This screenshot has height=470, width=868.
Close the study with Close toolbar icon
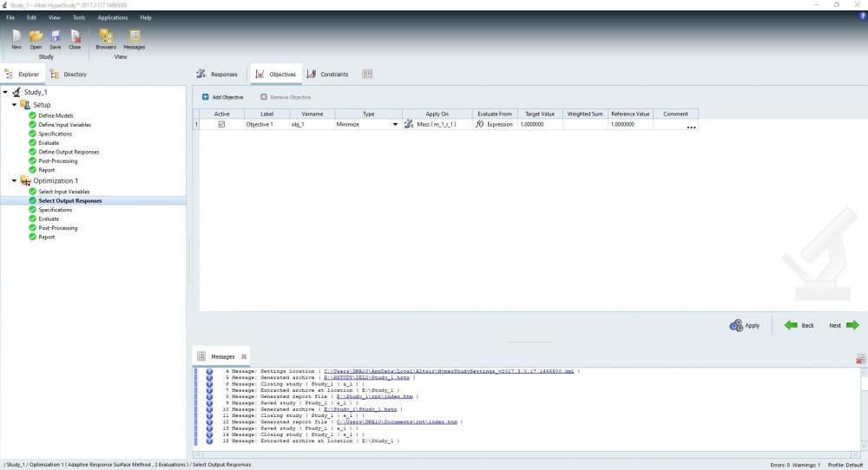pyautogui.click(x=75, y=36)
